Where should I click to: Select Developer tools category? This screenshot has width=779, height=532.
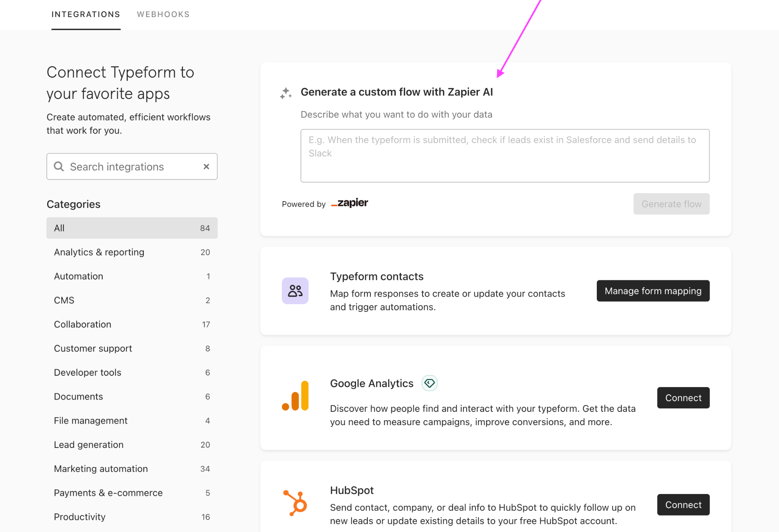pos(132,373)
